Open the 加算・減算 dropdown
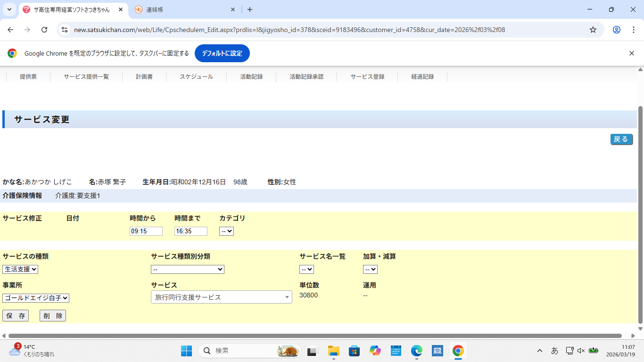 coord(370,270)
